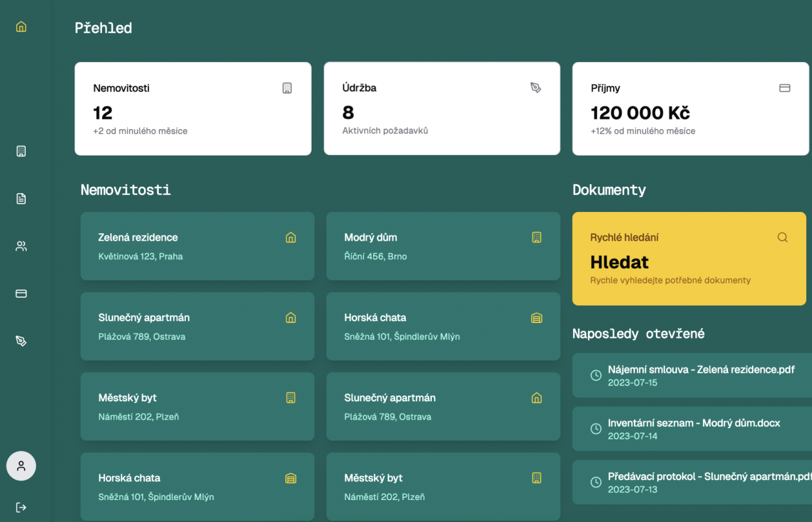812x522 pixels.
Task: Click the magnifier icon in Rychlé hledání card
Action: (x=782, y=237)
